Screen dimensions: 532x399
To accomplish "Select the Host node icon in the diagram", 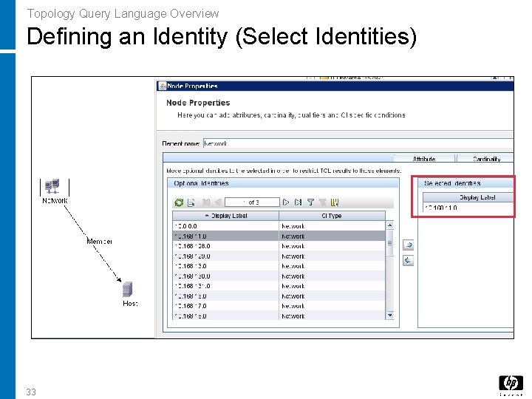I will click(128, 290).
